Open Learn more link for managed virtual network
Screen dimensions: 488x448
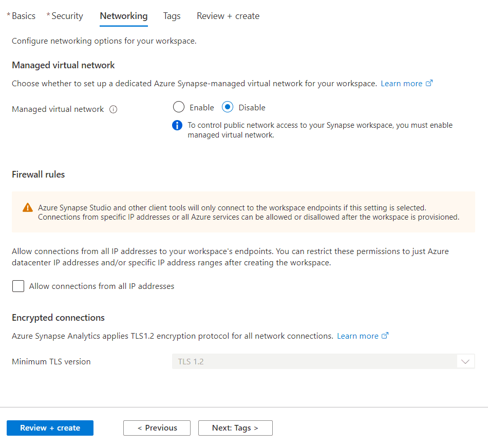[402, 84]
